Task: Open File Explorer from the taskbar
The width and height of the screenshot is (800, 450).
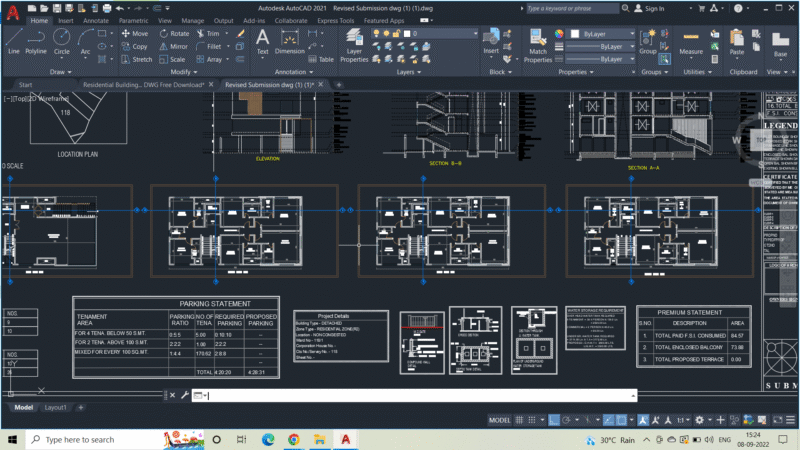Action: (319, 439)
